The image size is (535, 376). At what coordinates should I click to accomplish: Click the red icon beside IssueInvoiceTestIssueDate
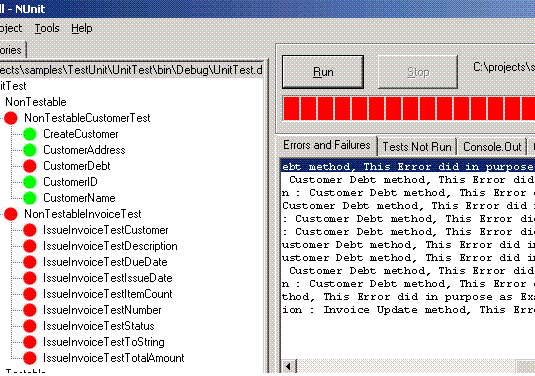point(30,278)
